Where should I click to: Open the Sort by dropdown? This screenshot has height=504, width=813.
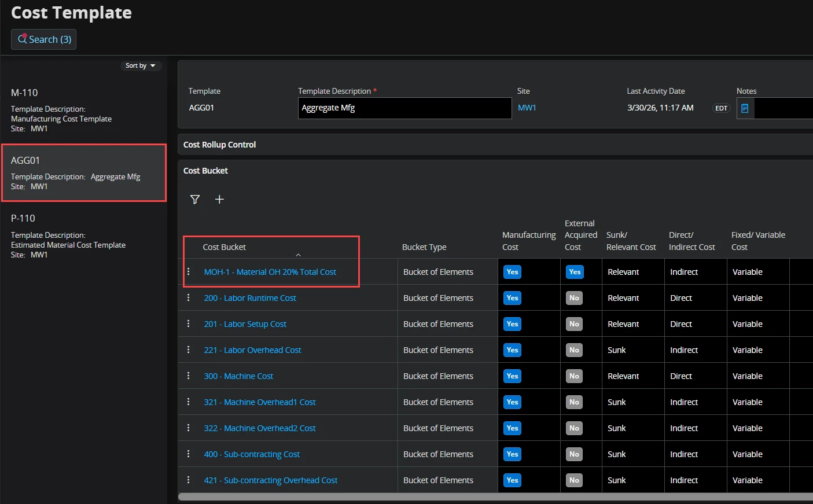coord(141,65)
